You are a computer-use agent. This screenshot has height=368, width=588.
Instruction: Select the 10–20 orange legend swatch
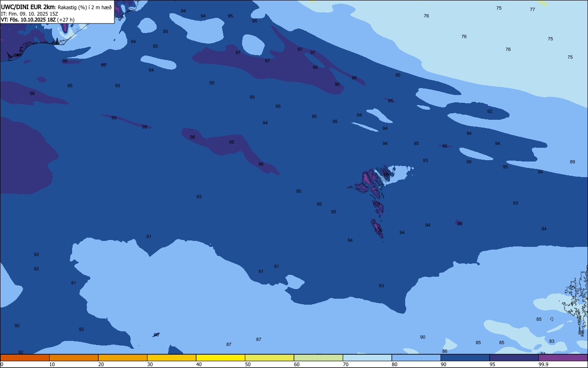(x=73, y=357)
